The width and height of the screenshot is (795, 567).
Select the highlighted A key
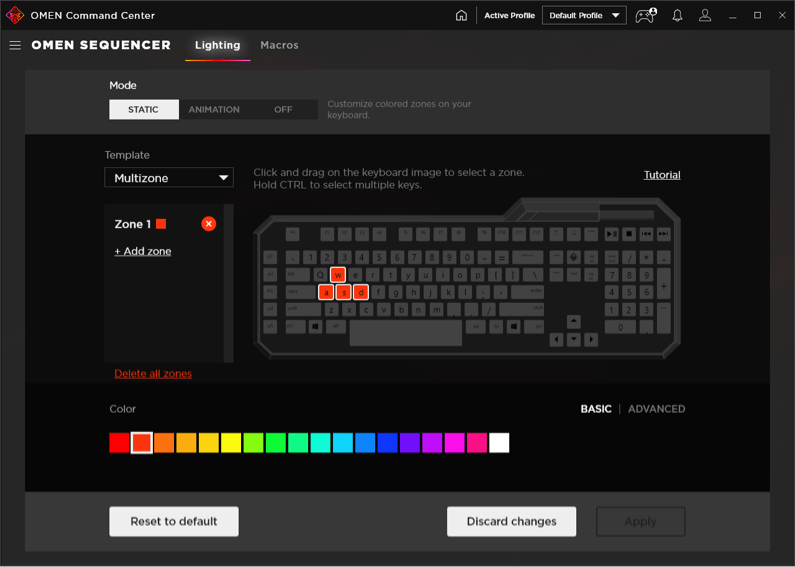click(x=326, y=292)
